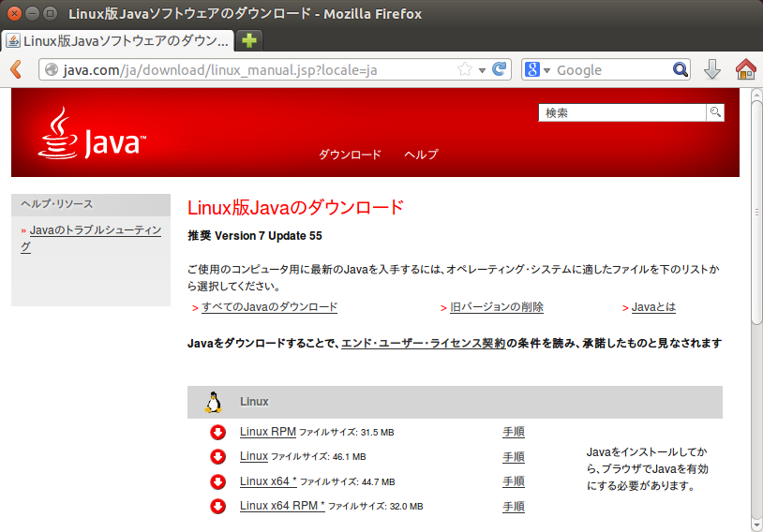Open a new tab with plus icon
The width and height of the screenshot is (763, 532).
tap(249, 40)
